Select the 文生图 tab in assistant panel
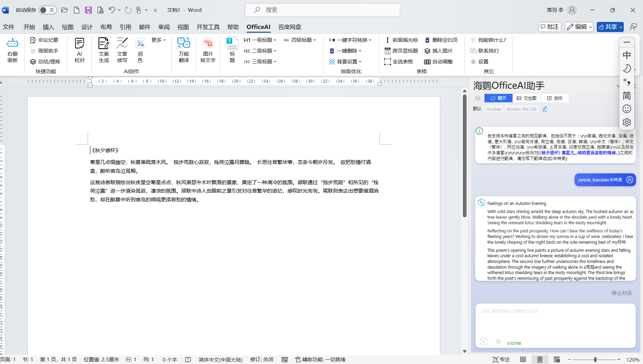The height and width of the screenshot is (364, 643). coord(527,98)
